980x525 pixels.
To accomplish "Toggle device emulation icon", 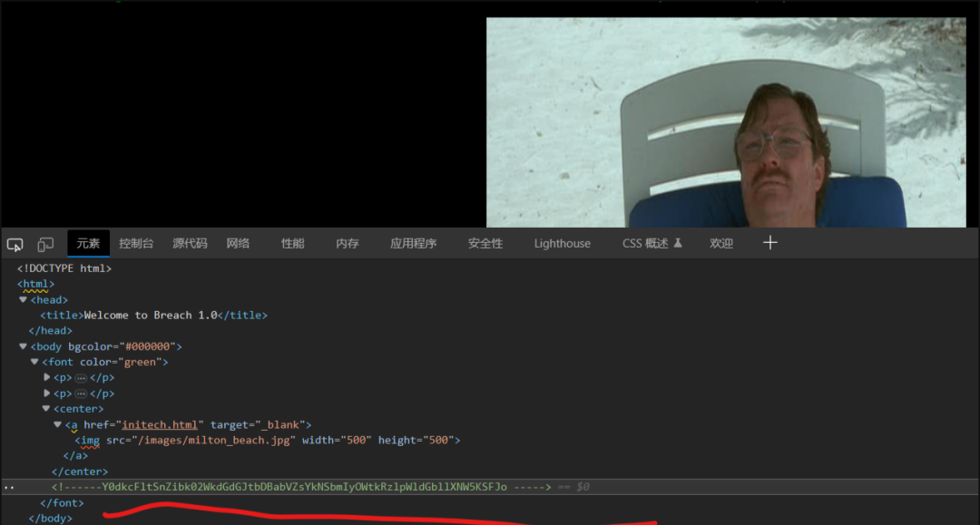I will coord(45,244).
